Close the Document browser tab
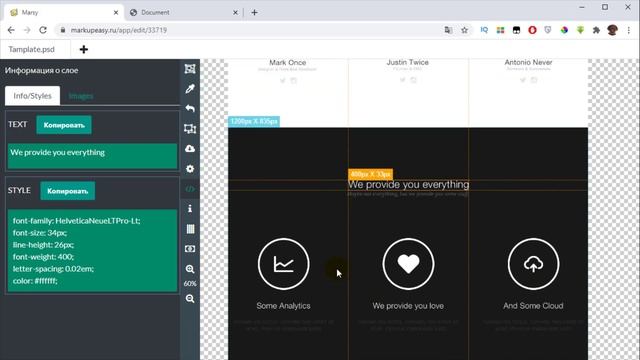640x360 pixels. tap(236, 13)
